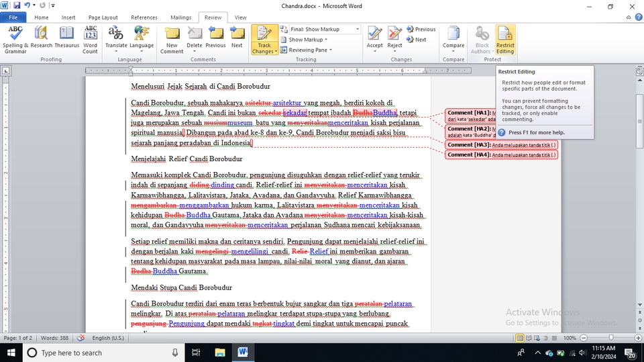
Task: Jump to Previous change in Changes group
Action: (421, 29)
